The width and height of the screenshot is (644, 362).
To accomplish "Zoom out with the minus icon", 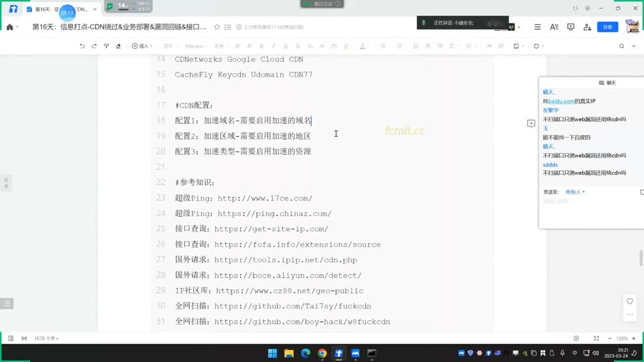I will 610,338.
